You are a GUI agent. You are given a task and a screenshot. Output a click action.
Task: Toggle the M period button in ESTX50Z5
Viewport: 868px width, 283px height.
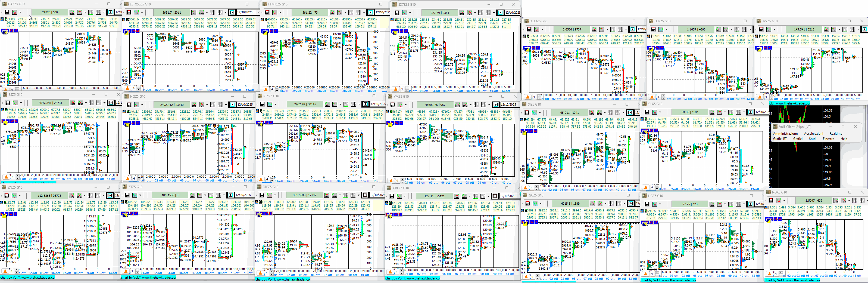click(x=138, y=31)
